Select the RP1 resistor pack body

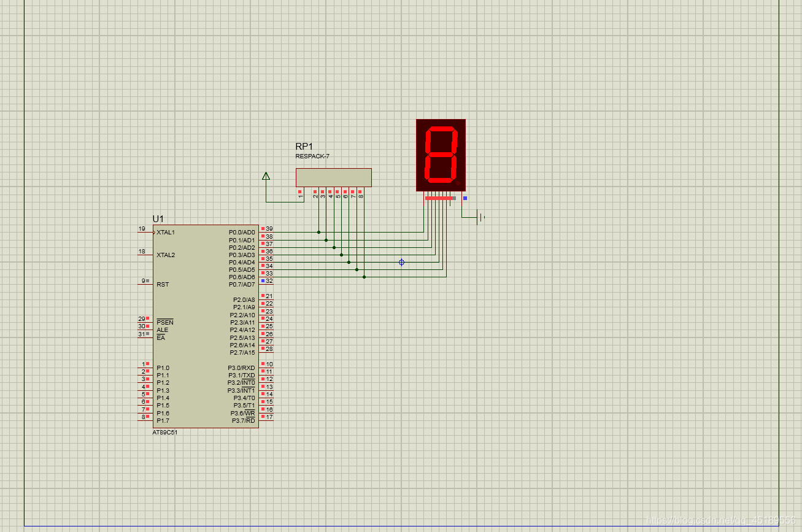point(333,177)
